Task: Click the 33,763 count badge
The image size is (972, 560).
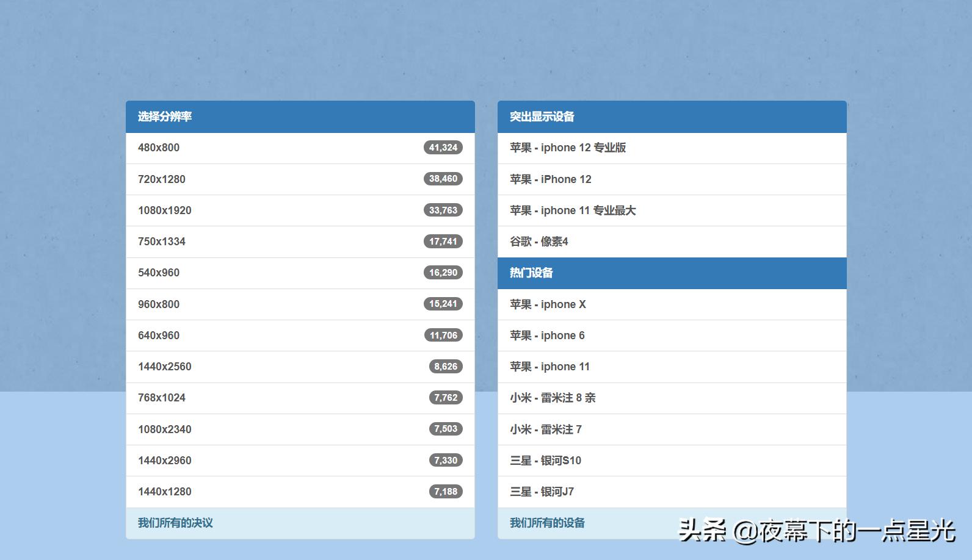Action: point(443,210)
